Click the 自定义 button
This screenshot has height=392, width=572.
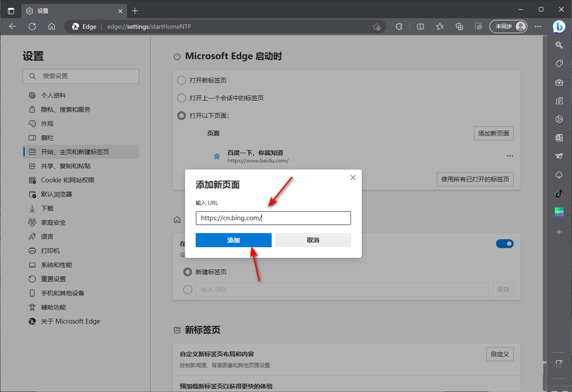(500, 354)
